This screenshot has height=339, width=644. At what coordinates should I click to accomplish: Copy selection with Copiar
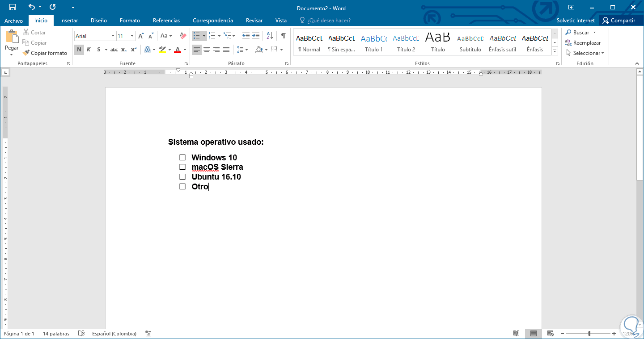pos(35,43)
